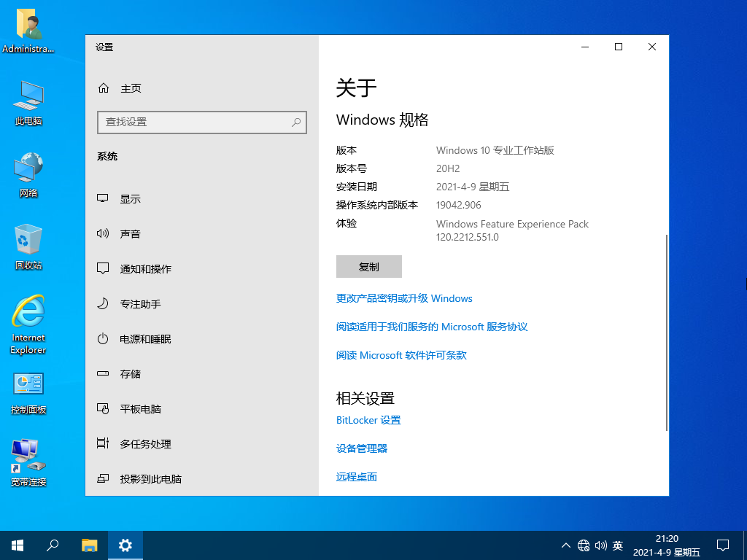Maximize the 设置 window
The height and width of the screenshot is (560, 747).
coord(619,47)
